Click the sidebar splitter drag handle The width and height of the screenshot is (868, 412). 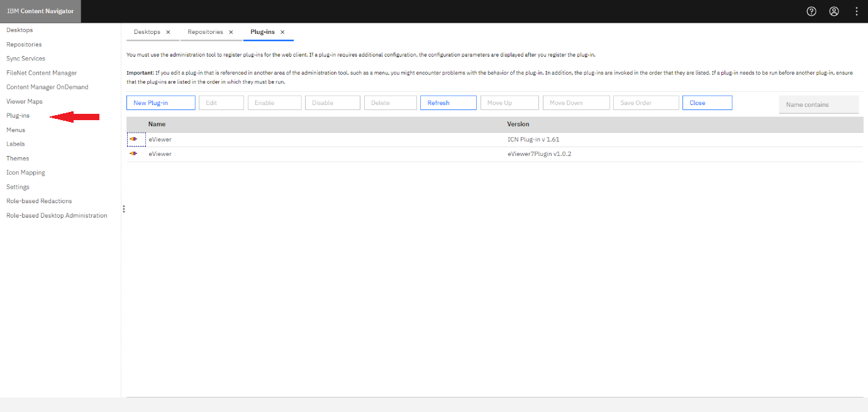[124, 209]
